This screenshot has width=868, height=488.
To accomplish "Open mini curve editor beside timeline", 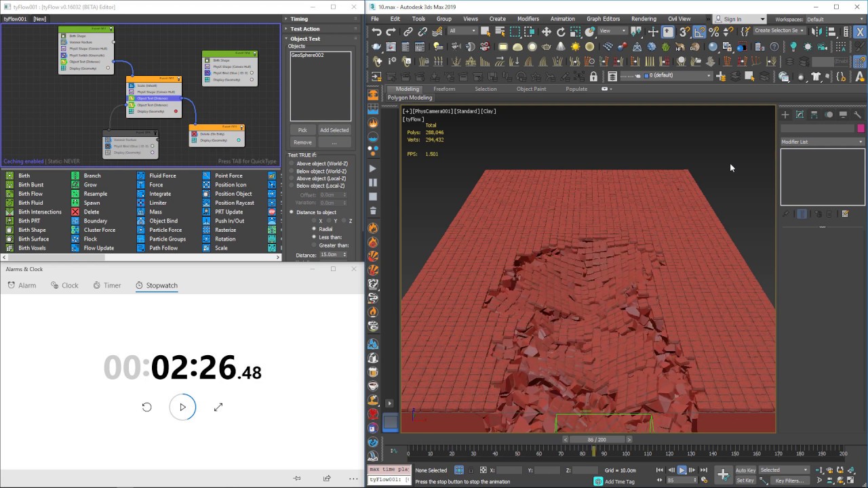I will coord(394,450).
